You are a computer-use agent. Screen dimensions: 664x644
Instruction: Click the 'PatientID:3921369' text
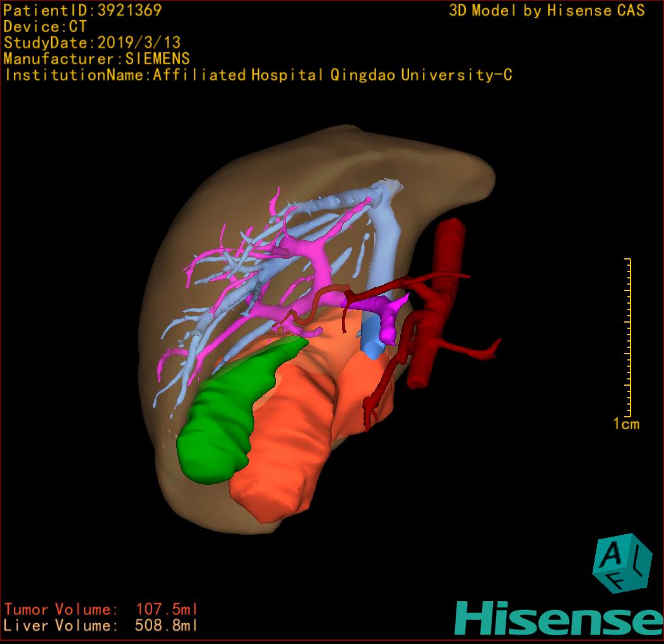(83, 10)
